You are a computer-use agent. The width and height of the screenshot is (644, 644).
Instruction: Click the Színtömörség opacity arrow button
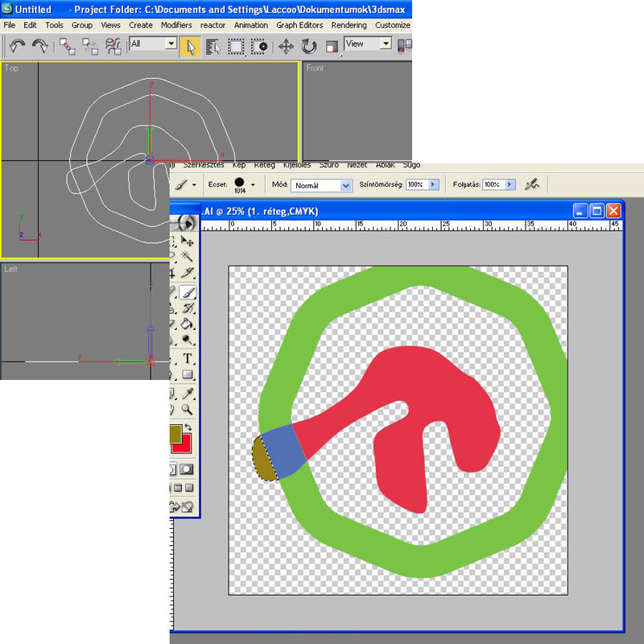coord(432,184)
